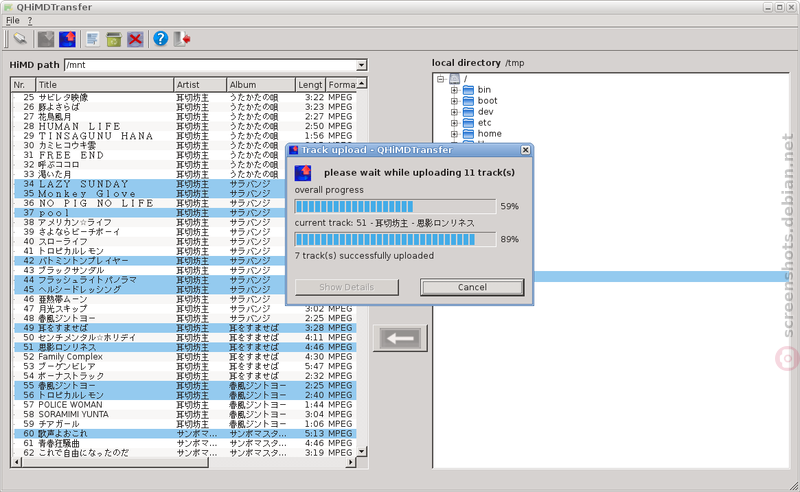Sort by the Title column header
800x492 pixels.
pos(105,85)
